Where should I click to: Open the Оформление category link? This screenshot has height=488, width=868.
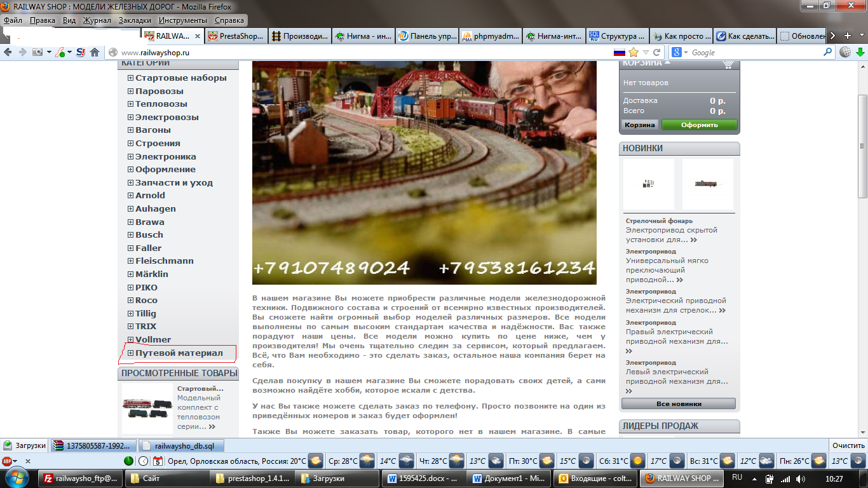[x=165, y=170]
